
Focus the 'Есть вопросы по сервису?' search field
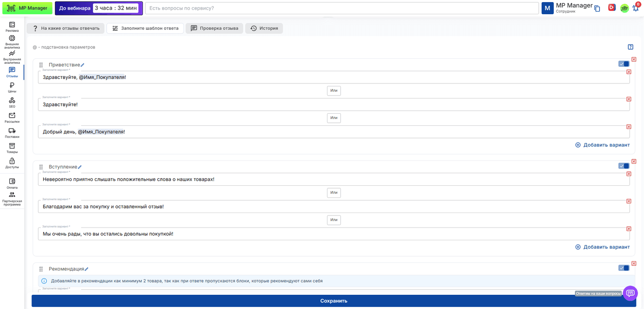click(x=342, y=8)
